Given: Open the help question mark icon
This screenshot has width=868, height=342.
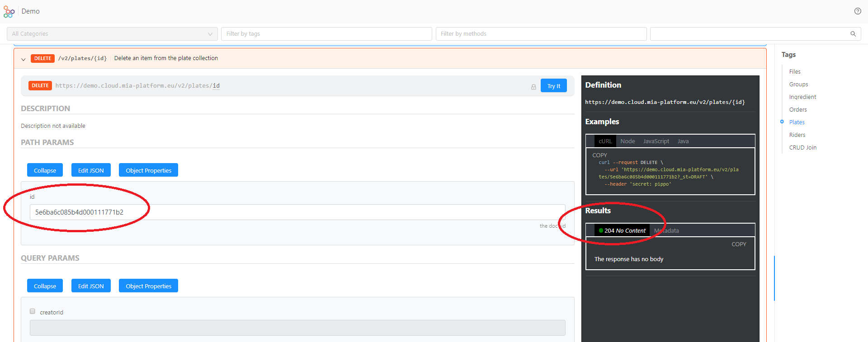Looking at the screenshot, I should (x=858, y=11).
